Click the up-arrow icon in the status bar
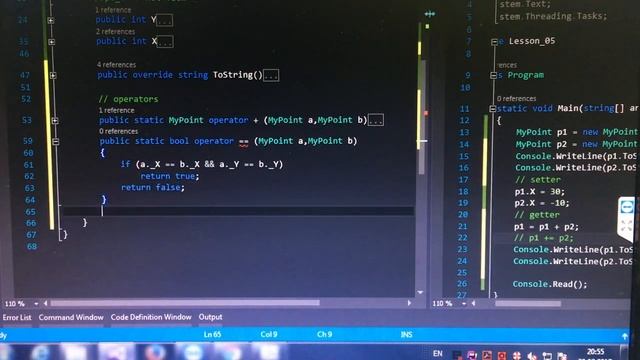Screen dimensions: 640x360 (624, 336)
